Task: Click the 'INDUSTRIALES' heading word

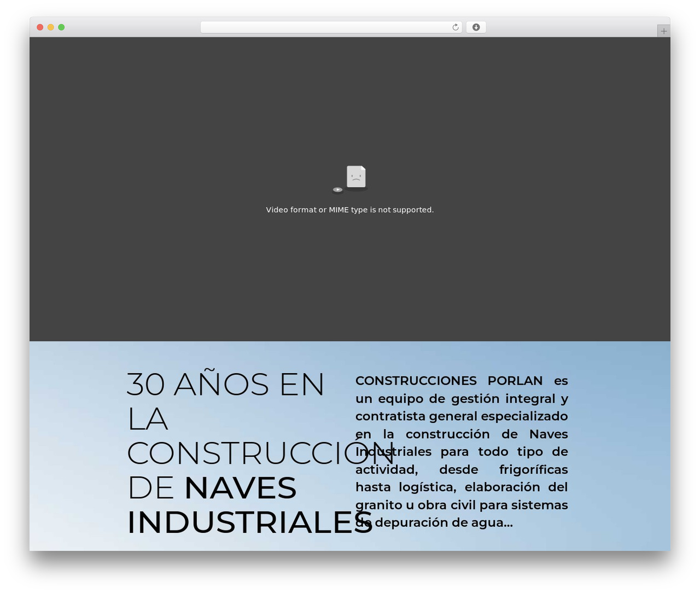Action: coord(250,522)
